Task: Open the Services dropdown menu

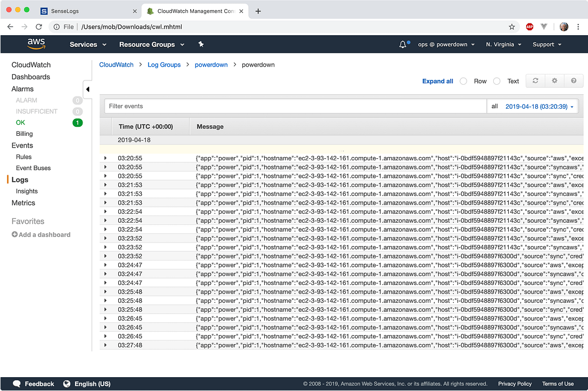Action: click(88, 44)
